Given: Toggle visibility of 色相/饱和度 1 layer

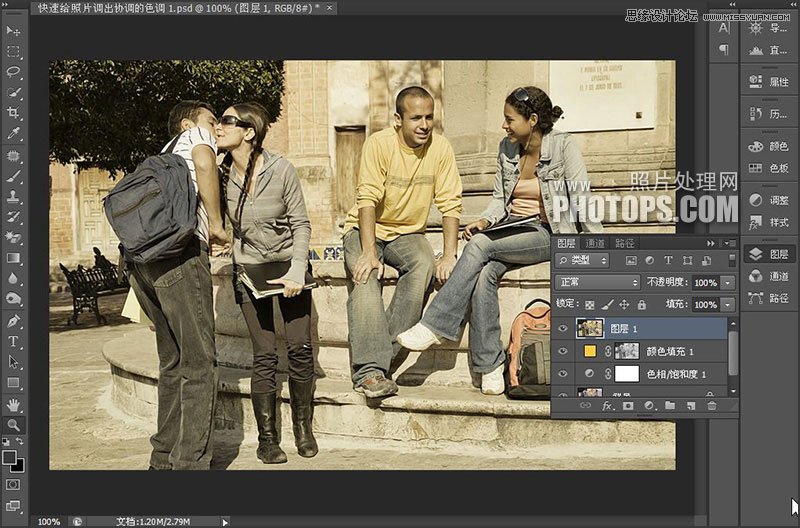Looking at the screenshot, I should point(563,374).
